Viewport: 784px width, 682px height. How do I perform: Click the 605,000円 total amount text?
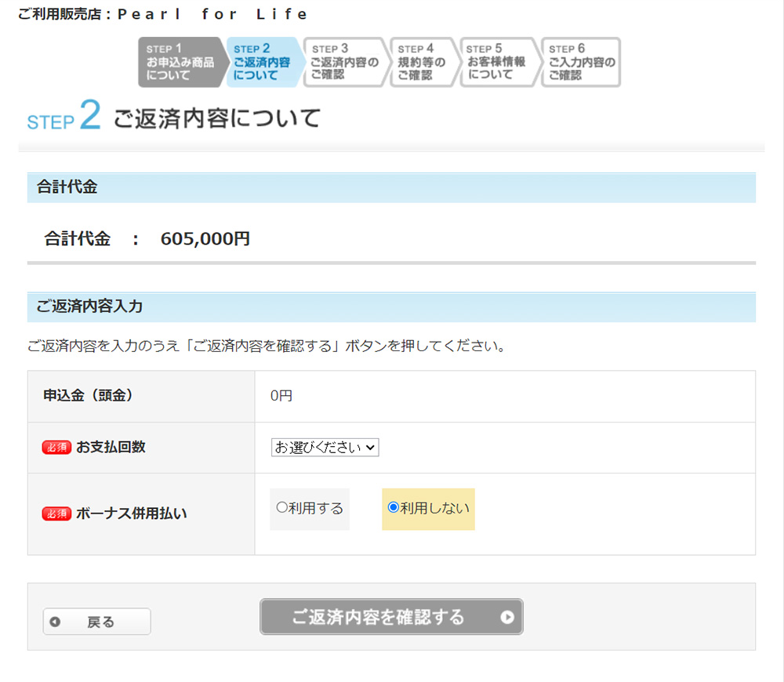[205, 239]
